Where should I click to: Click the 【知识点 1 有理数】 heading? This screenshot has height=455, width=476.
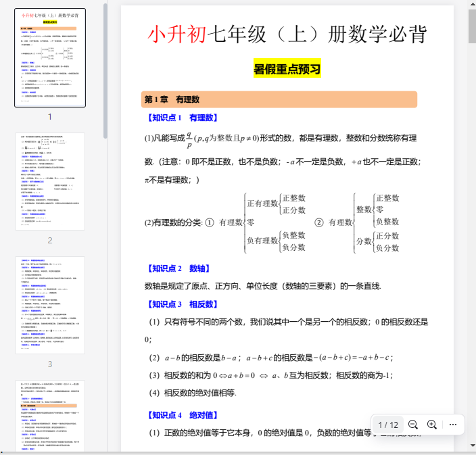click(x=181, y=118)
